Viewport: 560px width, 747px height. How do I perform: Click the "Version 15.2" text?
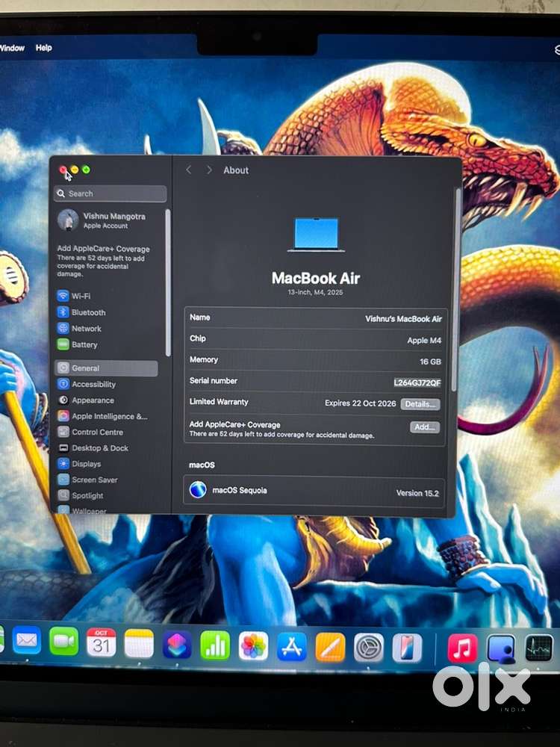point(417,493)
